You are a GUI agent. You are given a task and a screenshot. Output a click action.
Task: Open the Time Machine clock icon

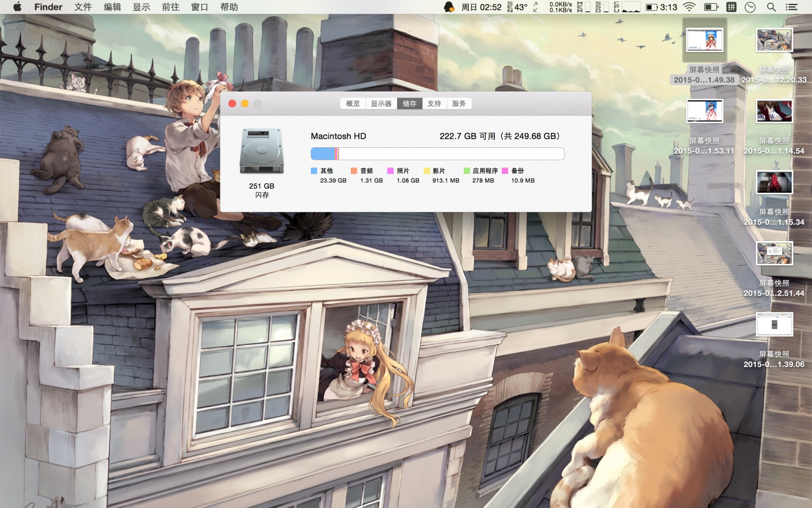750,7
